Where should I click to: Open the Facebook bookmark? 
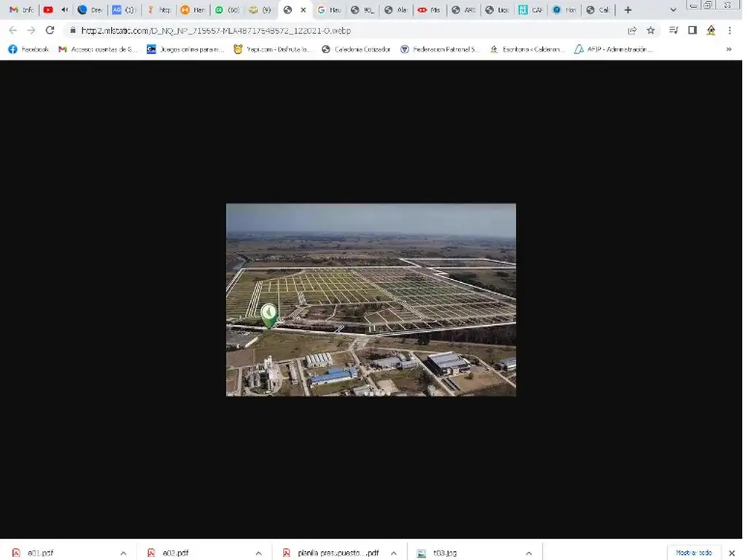28,50
